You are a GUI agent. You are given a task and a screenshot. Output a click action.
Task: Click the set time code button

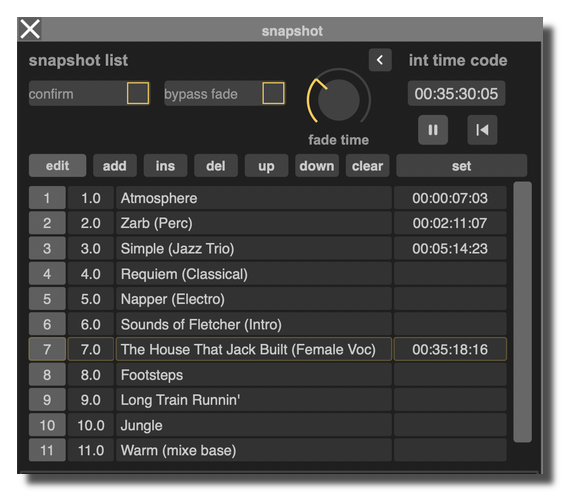(462, 166)
